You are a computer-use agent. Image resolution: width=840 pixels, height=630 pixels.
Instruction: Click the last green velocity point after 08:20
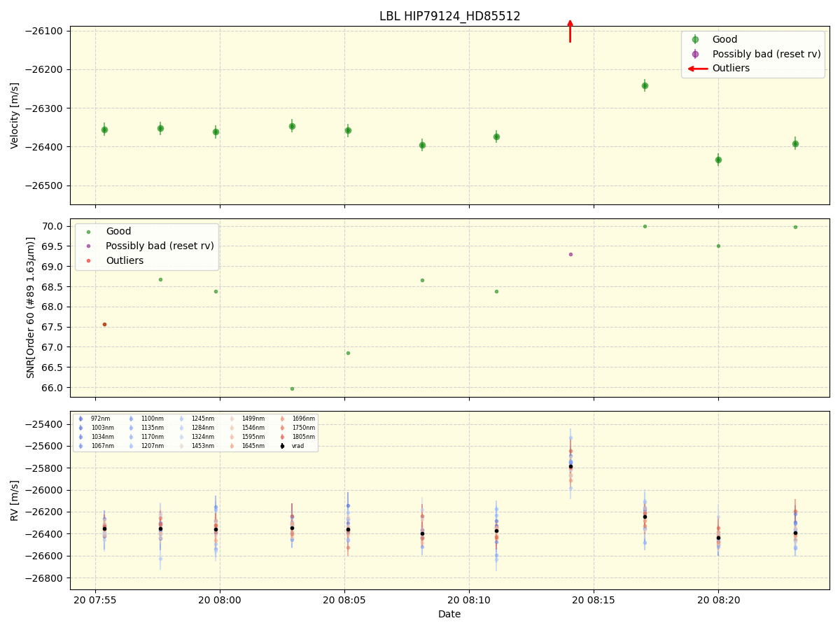795,143
